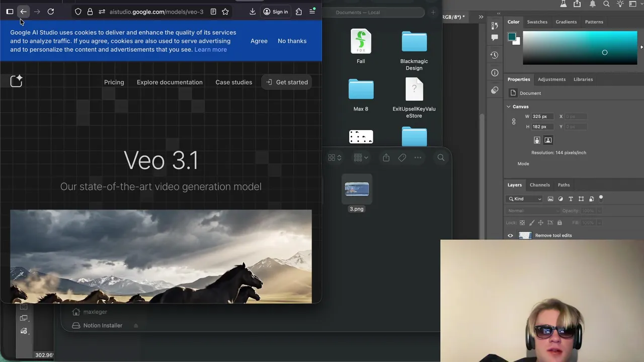Open Finder search magnifier
The width and height of the screenshot is (644, 362).
tap(441, 157)
